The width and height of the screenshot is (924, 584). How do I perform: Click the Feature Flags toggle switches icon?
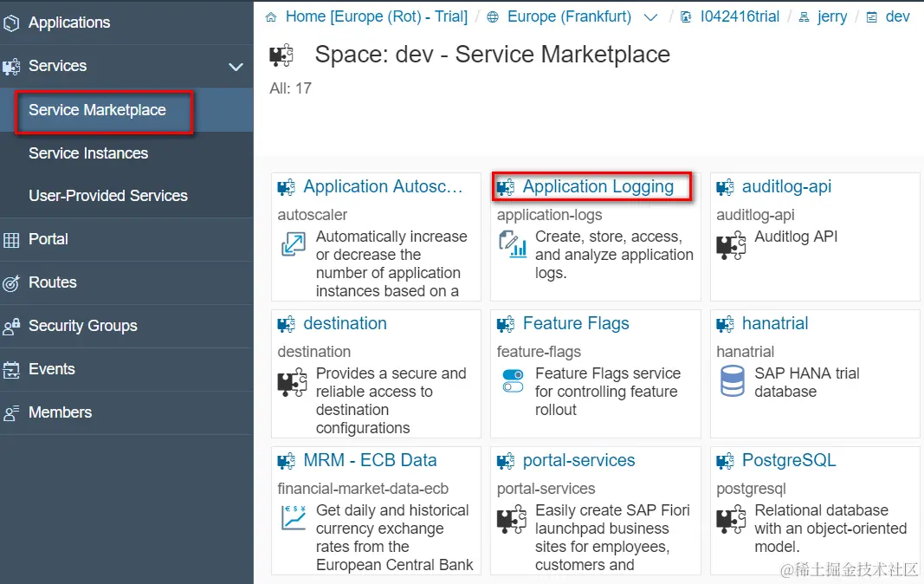point(513,380)
